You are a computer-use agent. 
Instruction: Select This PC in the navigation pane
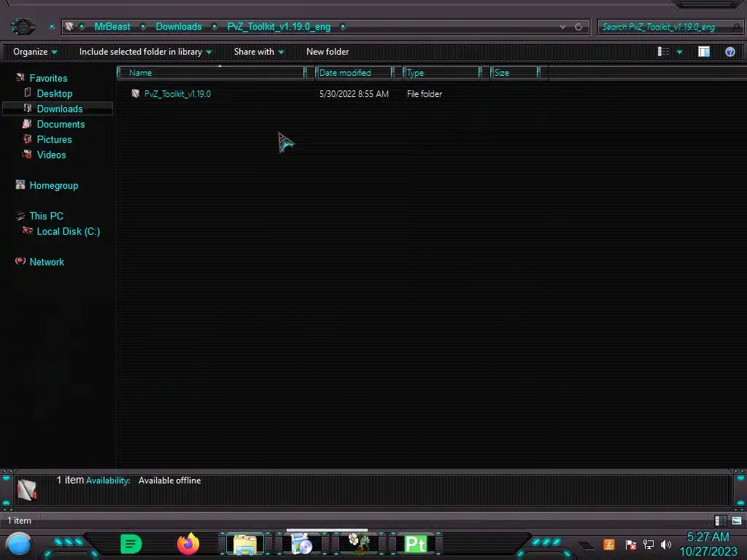point(46,216)
